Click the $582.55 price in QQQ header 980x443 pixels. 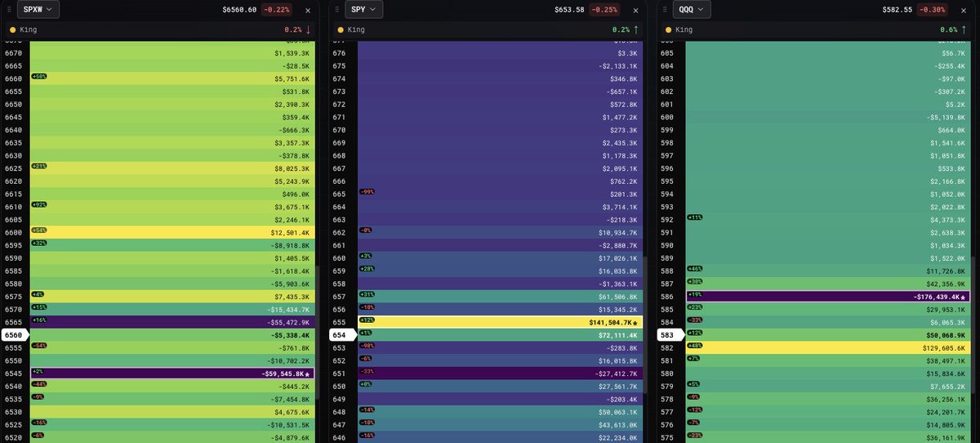(x=898, y=10)
